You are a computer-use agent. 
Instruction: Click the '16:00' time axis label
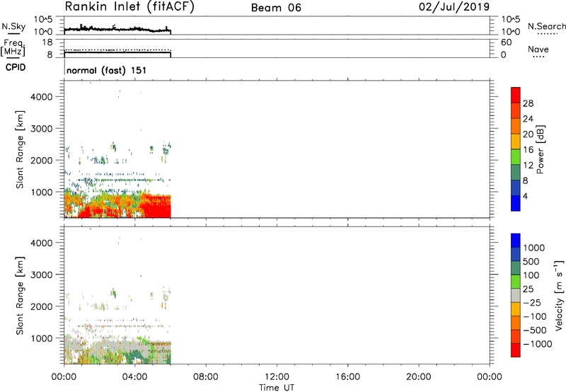[347, 377]
